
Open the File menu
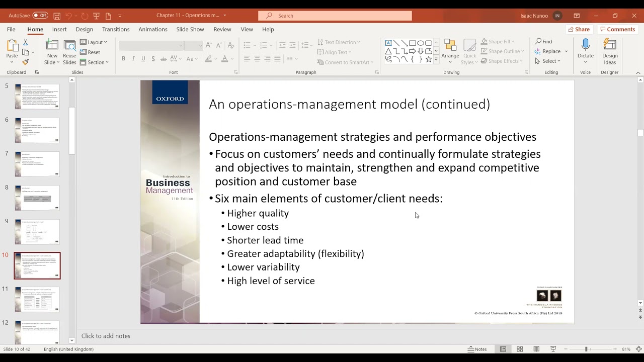tap(11, 29)
